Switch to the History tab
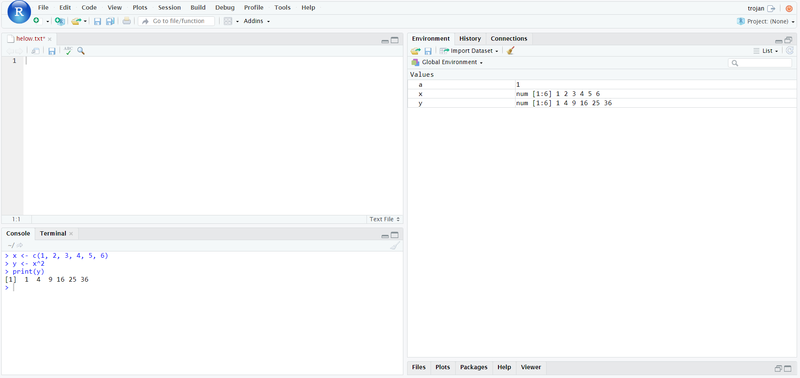This screenshot has height=378, width=800. [x=470, y=38]
